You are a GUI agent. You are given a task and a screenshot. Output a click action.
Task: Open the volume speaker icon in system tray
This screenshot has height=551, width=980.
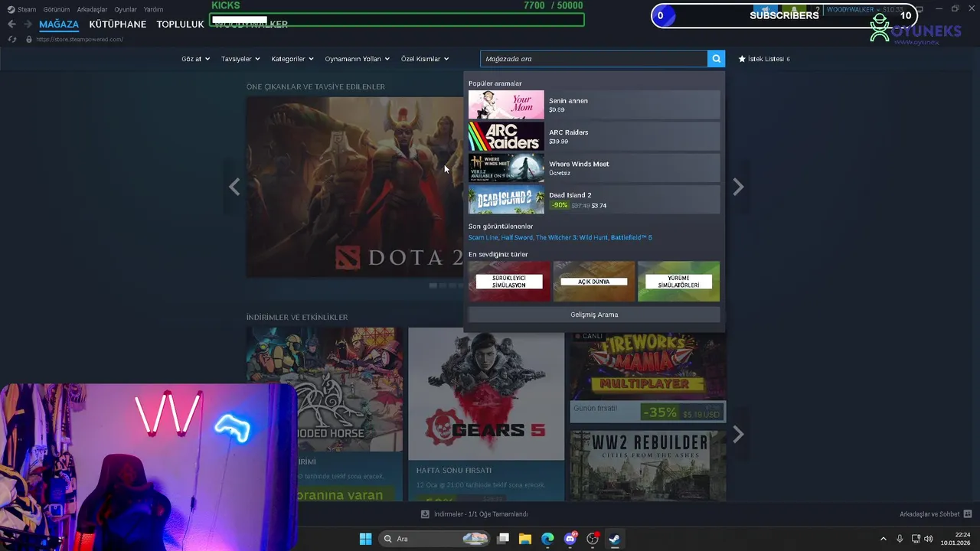pos(929,539)
